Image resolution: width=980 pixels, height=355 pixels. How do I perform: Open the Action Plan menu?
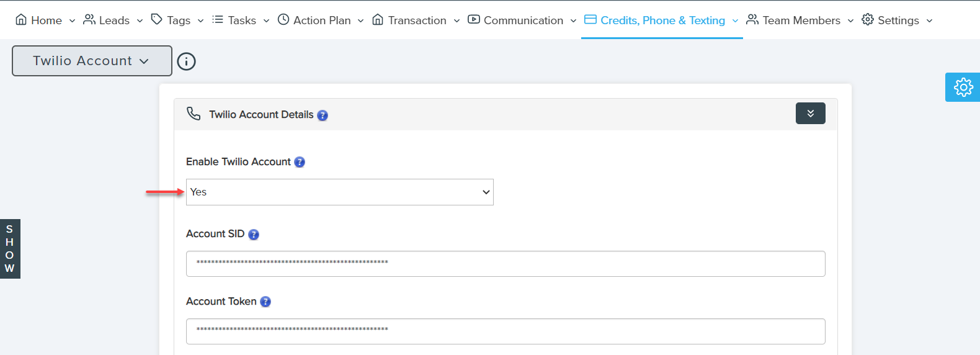(x=321, y=20)
